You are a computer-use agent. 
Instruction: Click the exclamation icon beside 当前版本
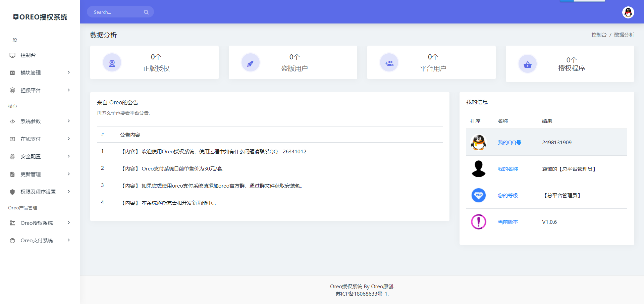tap(479, 222)
